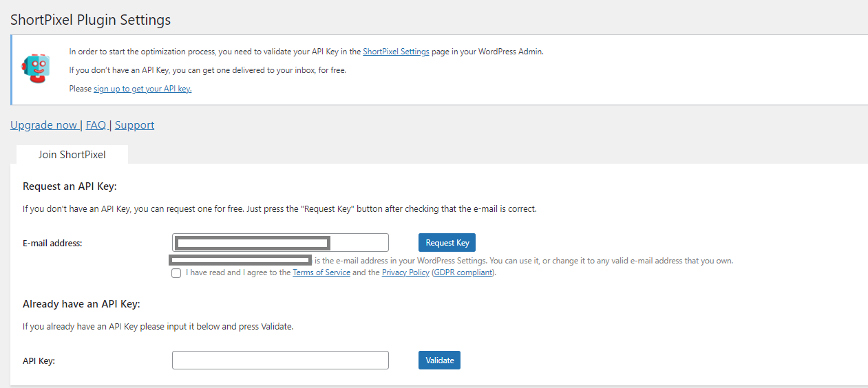Click the API Key field label
This screenshot has width=868, height=388.
pos(39,360)
